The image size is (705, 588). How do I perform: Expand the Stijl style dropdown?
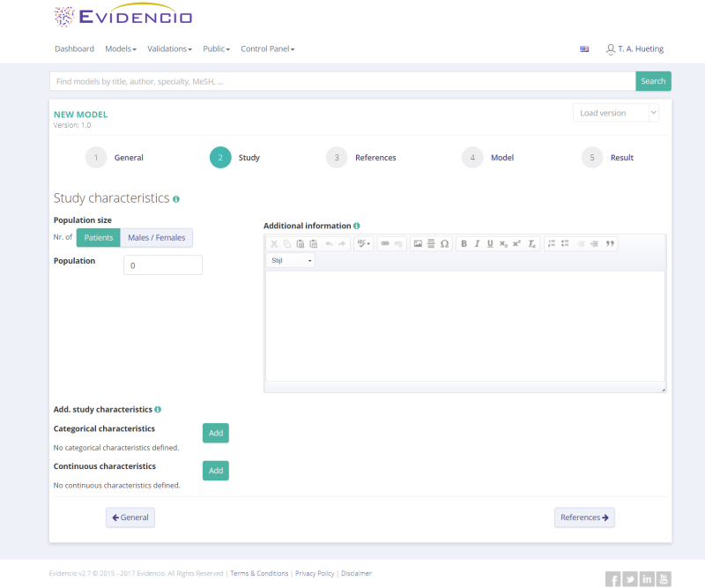(291, 261)
